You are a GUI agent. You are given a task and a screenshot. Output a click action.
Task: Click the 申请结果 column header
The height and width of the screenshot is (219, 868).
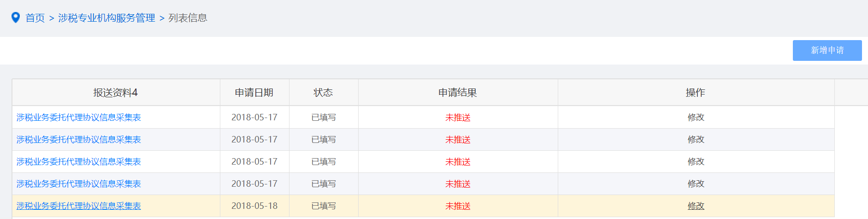[x=458, y=93]
